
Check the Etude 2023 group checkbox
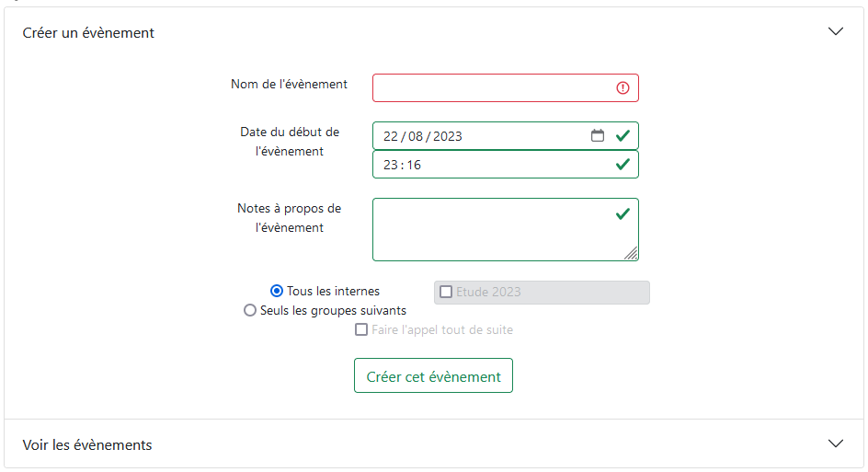[x=446, y=292]
